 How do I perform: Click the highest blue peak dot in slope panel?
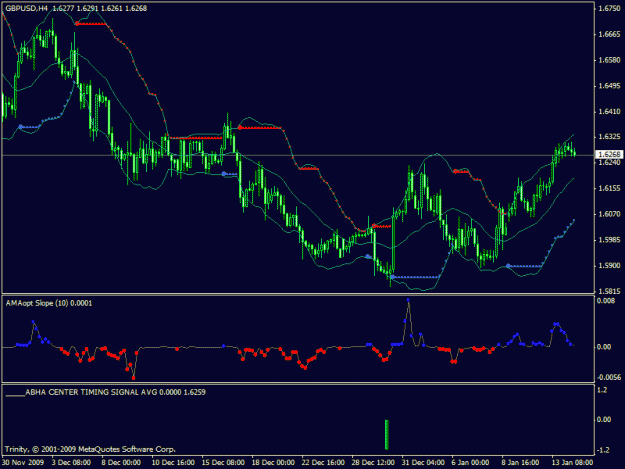[x=408, y=300]
